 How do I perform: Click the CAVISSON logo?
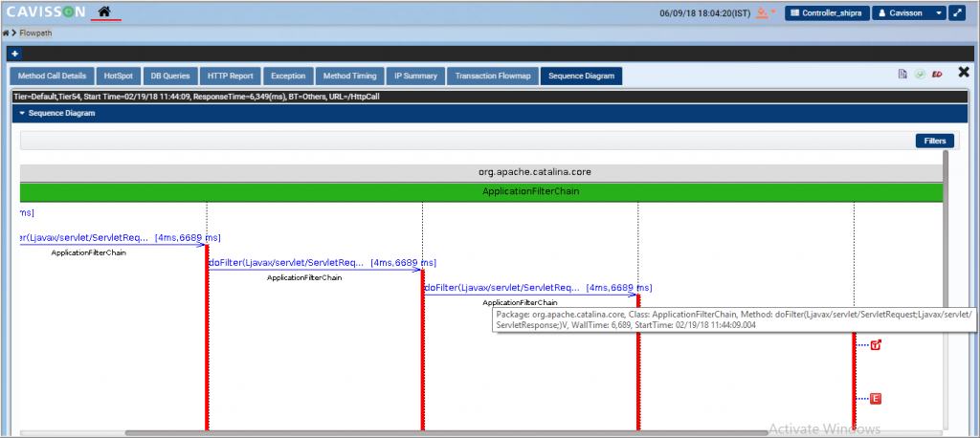tap(46, 11)
